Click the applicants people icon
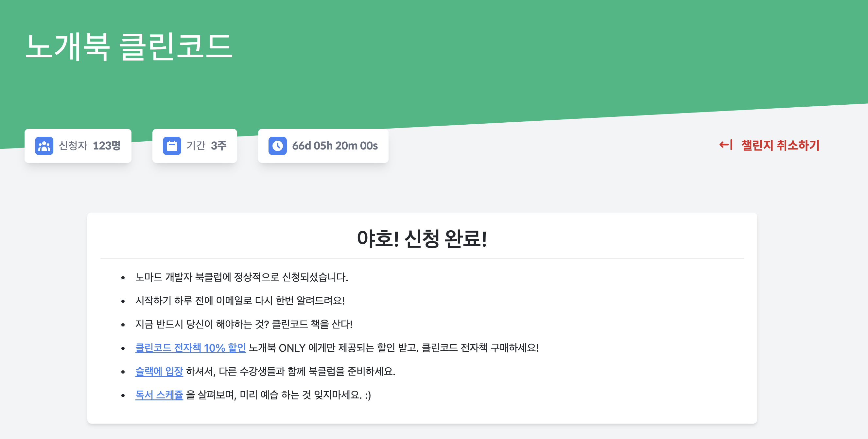Screen dimensions: 868x439 pos(44,146)
